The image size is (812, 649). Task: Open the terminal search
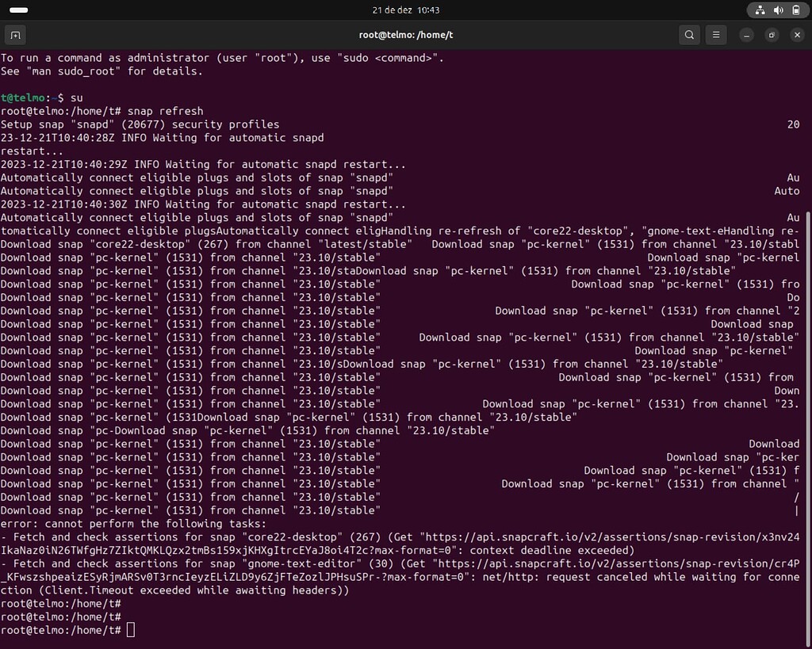(689, 35)
